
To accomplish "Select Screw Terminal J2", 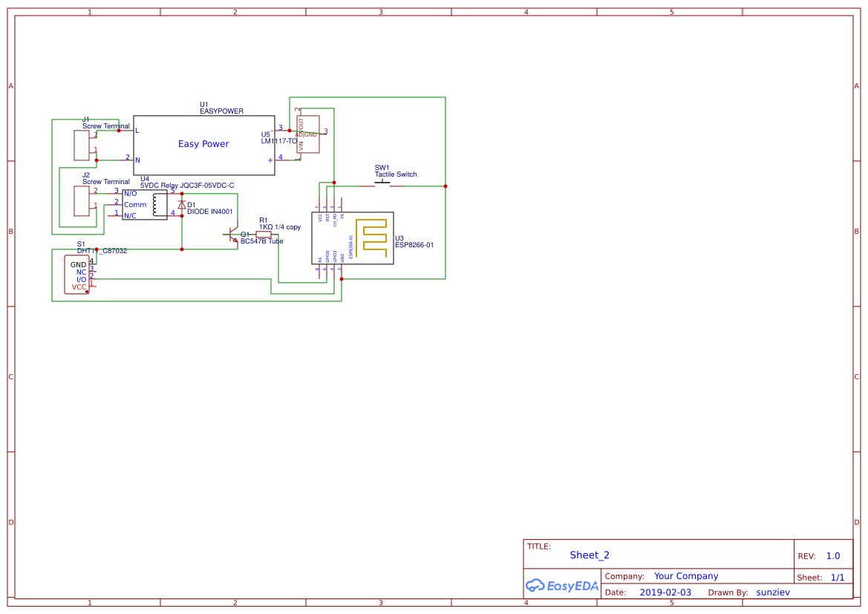I will pyautogui.click(x=82, y=202).
